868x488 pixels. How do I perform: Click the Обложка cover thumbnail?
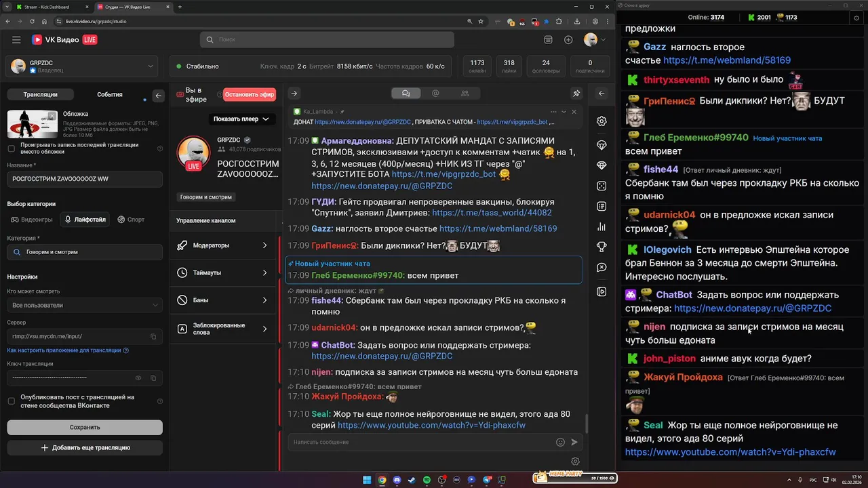(33, 123)
